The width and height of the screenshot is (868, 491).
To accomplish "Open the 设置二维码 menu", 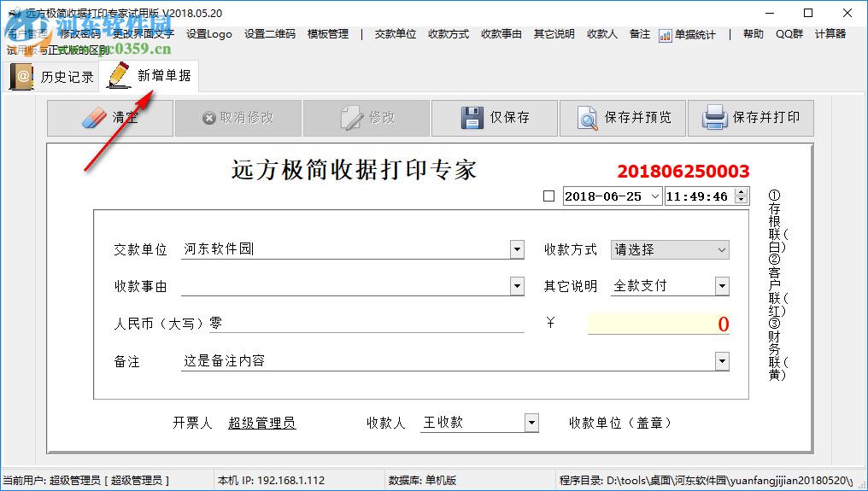I will tap(270, 34).
